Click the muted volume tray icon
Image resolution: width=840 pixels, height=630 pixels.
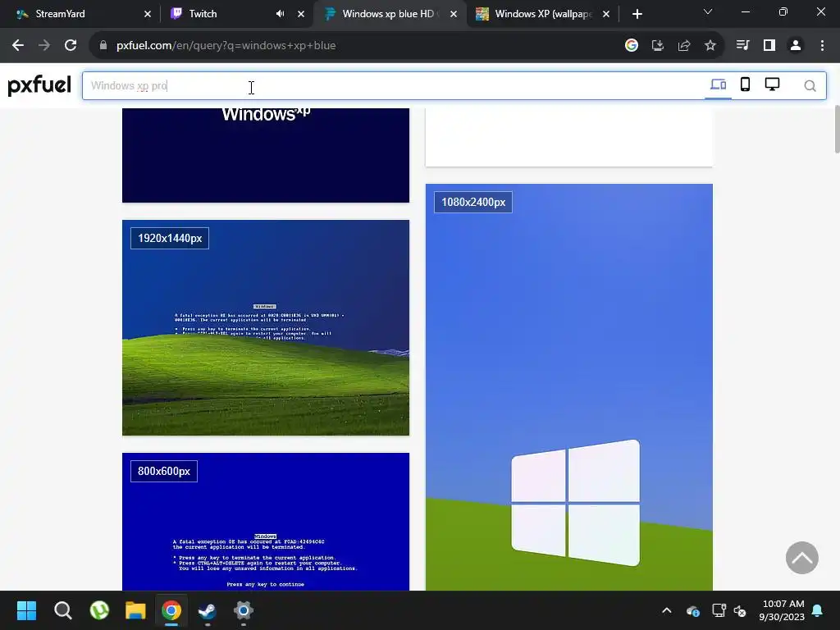point(740,610)
